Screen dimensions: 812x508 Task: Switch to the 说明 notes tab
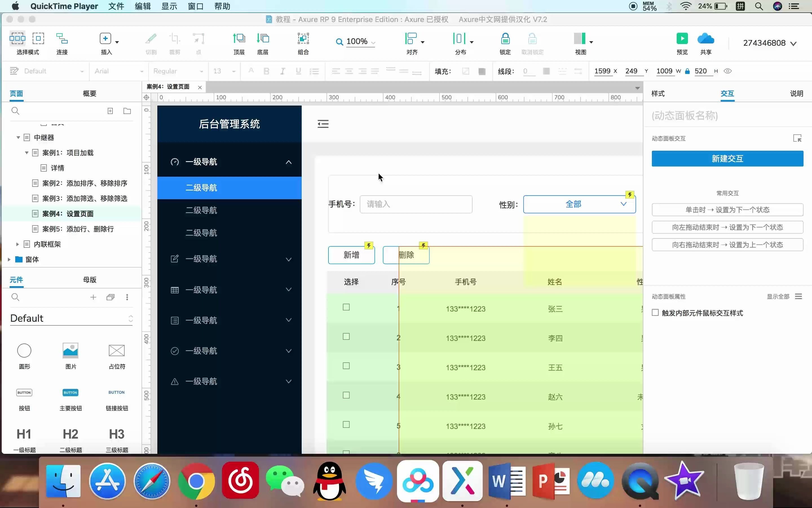click(796, 93)
